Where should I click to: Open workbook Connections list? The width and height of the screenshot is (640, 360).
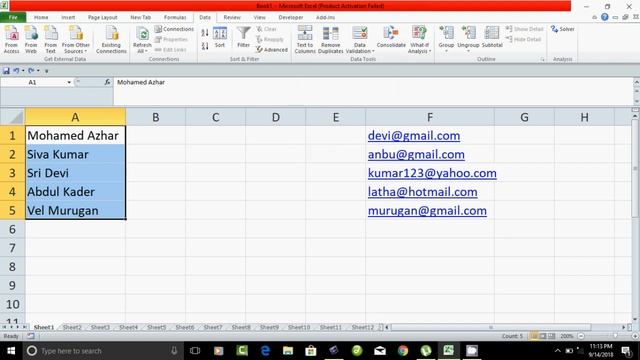174,29
